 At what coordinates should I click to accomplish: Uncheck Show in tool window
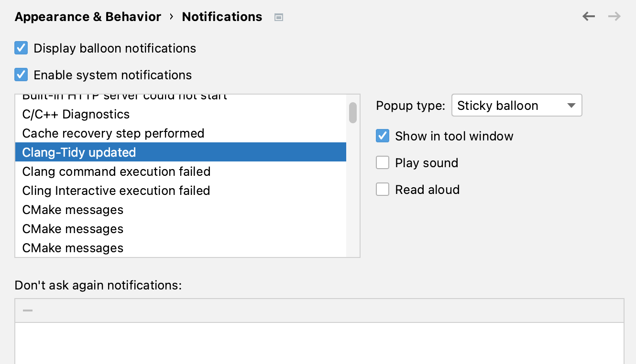tap(383, 136)
